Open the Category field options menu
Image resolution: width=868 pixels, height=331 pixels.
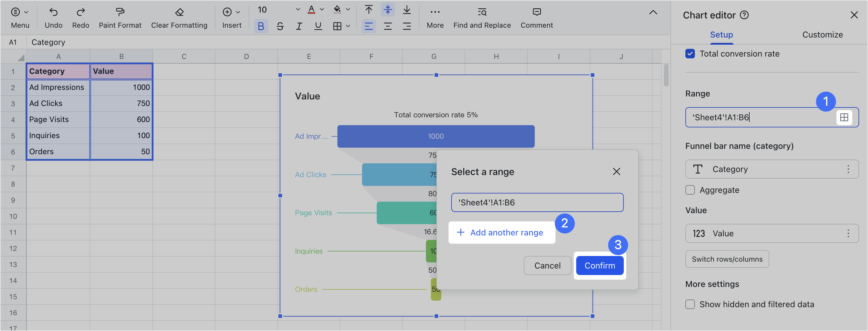pyautogui.click(x=849, y=169)
